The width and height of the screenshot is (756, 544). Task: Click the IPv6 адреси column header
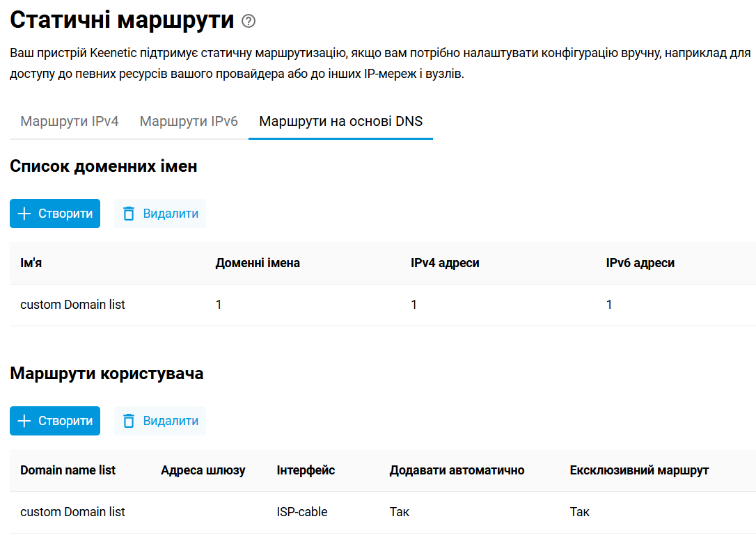pyautogui.click(x=640, y=263)
